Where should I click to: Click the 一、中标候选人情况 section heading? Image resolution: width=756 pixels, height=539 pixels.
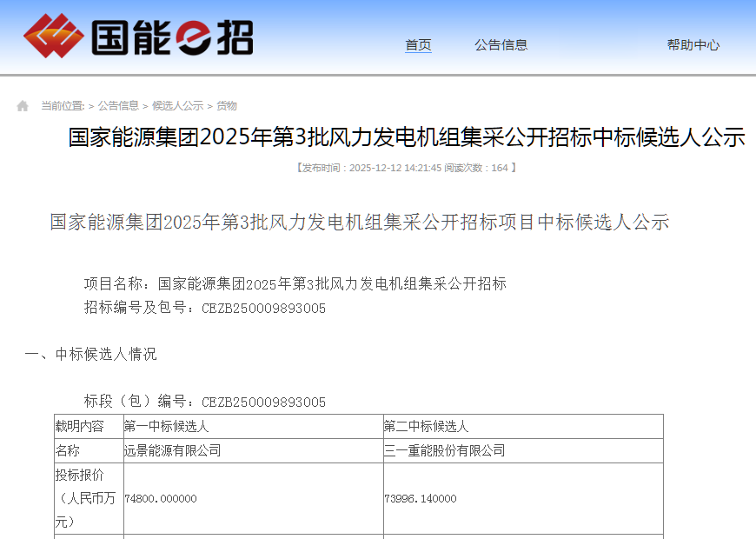pos(90,354)
